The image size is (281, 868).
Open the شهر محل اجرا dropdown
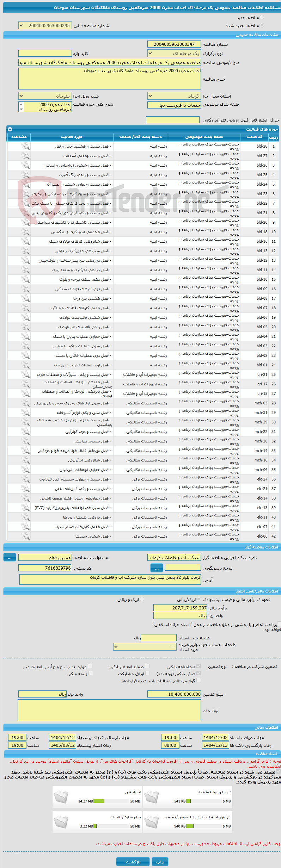[x=45, y=96]
